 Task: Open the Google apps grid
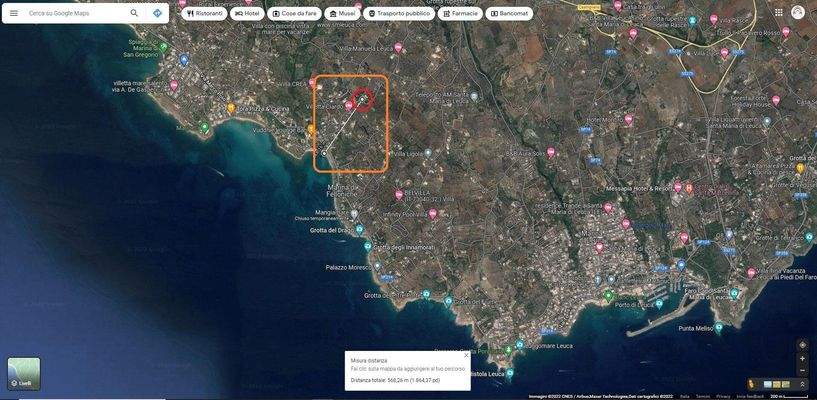coord(779,12)
